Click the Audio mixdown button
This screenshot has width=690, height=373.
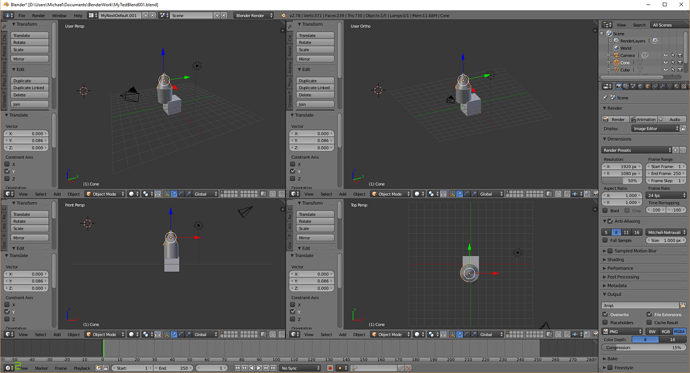click(672, 119)
